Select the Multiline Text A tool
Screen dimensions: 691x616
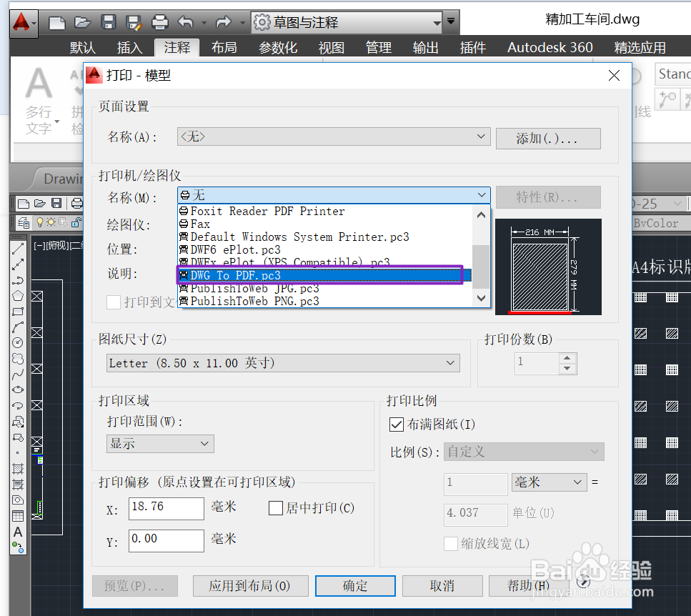pyautogui.click(x=18, y=532)
